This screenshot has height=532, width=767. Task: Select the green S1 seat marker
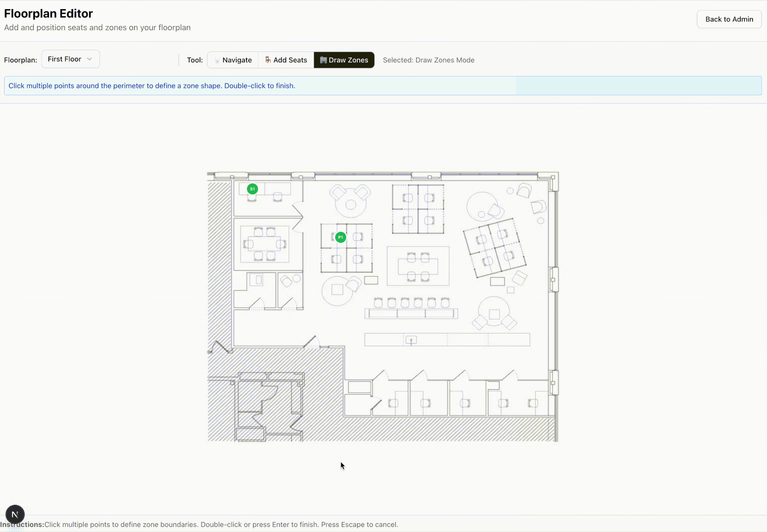coord(252,189)
